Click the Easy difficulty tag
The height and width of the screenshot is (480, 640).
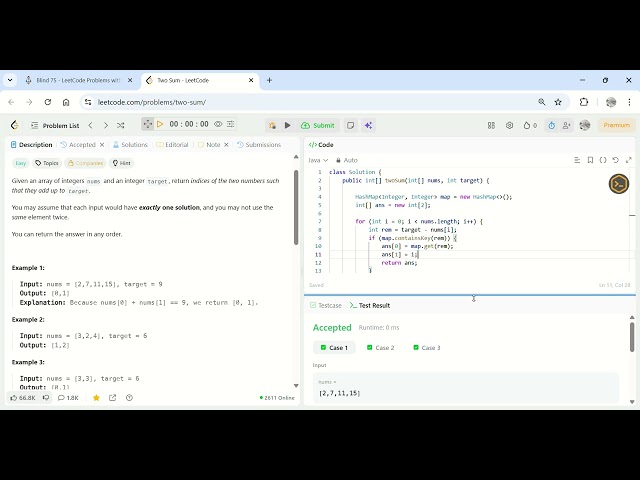click(20, 163)
